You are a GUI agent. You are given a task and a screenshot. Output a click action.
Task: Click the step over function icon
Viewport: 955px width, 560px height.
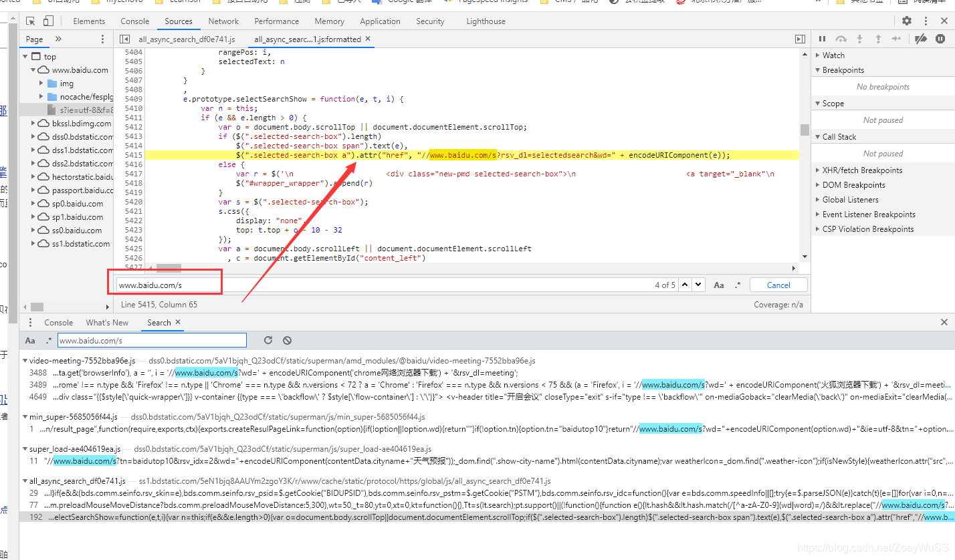coord(841,39)
